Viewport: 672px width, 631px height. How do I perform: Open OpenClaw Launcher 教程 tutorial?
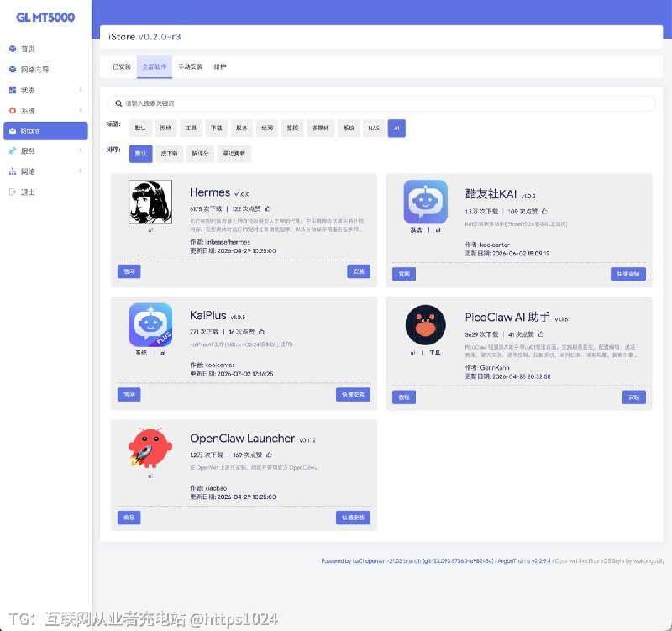coord(129,518)
